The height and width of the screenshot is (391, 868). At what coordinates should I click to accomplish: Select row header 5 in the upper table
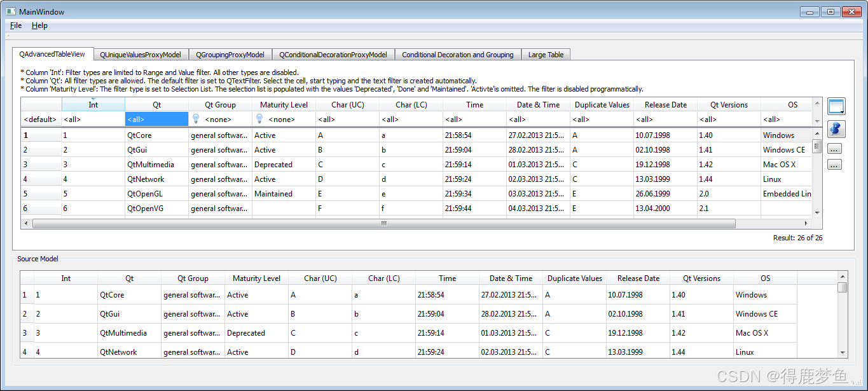(41, 194)
